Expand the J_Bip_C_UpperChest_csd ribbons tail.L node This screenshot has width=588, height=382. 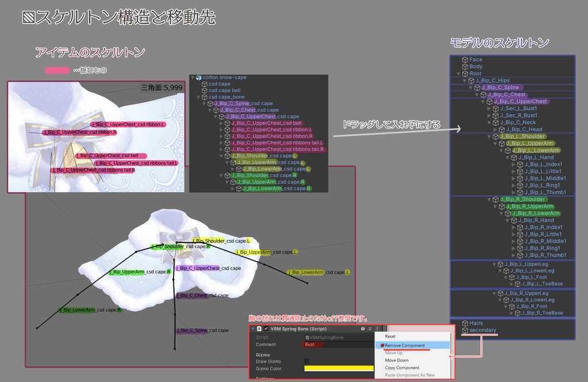(x=221, y=142)
